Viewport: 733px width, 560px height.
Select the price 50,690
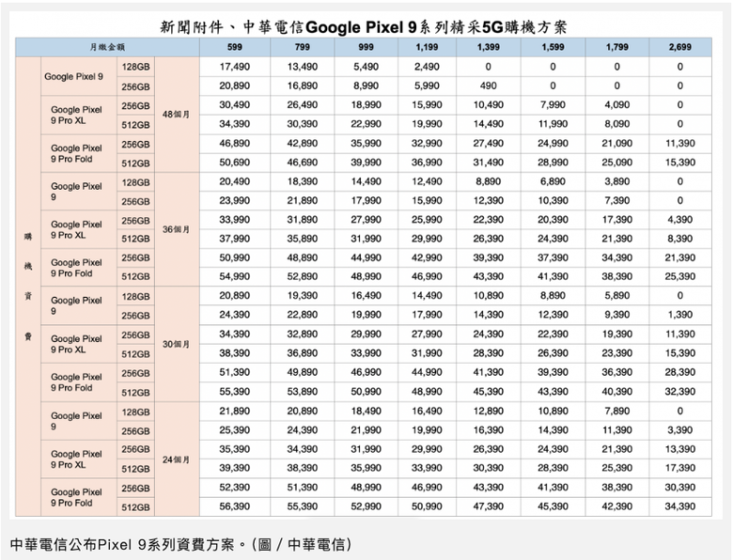click(235, 163)
